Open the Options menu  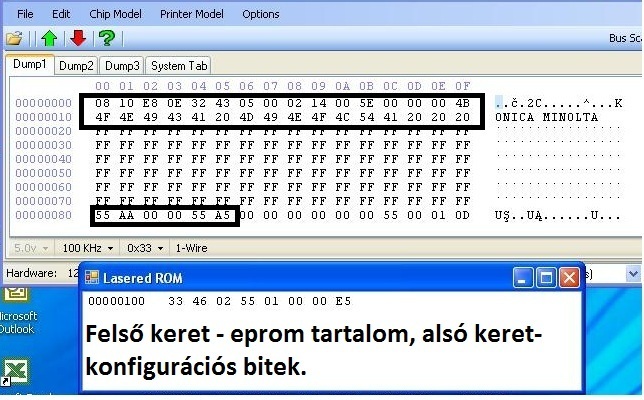click(261, 14)
